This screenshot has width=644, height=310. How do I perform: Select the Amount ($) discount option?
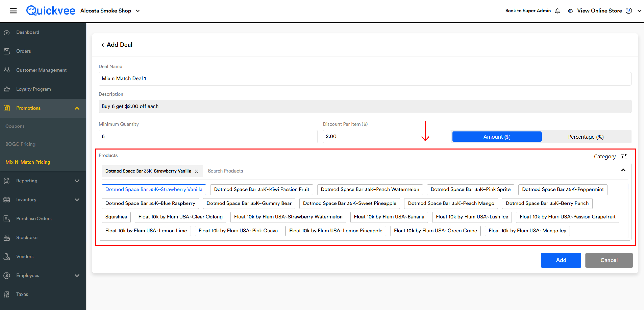point(497,137)
